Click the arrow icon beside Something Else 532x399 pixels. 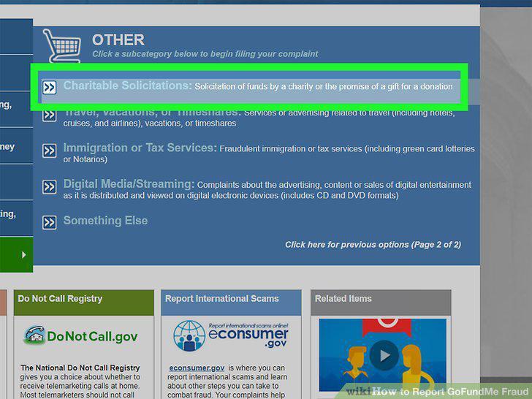coord(49,223)
